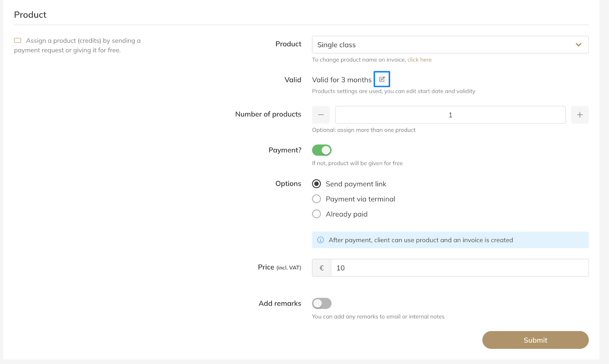Click the info icon in blue banner
Viewport: 609px width, 364px height.
320,240
